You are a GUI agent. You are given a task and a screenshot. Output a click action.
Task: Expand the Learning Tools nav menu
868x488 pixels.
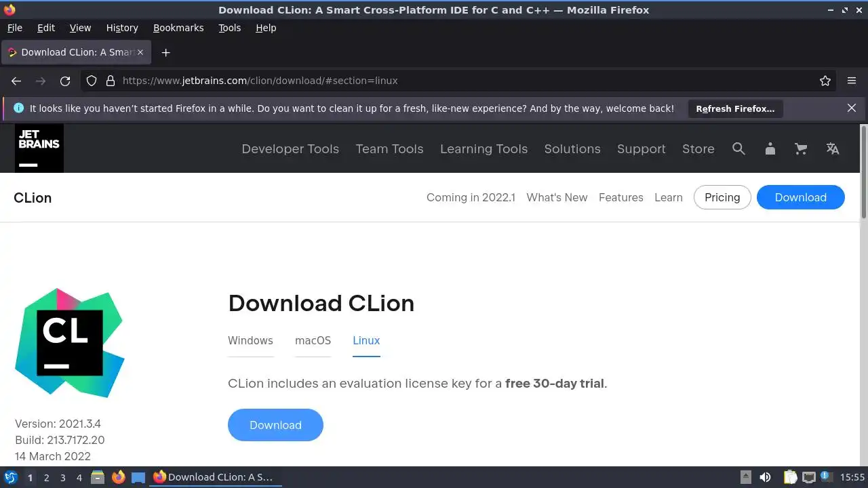pos(484,148)
